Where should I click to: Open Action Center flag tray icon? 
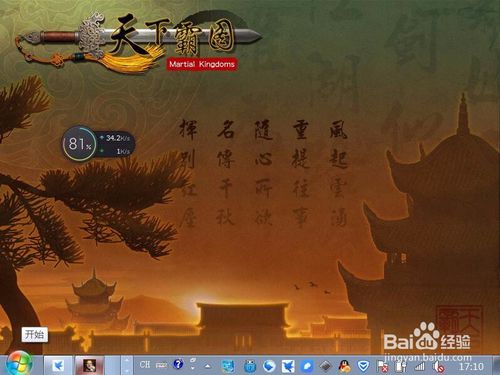coord(382,367)
